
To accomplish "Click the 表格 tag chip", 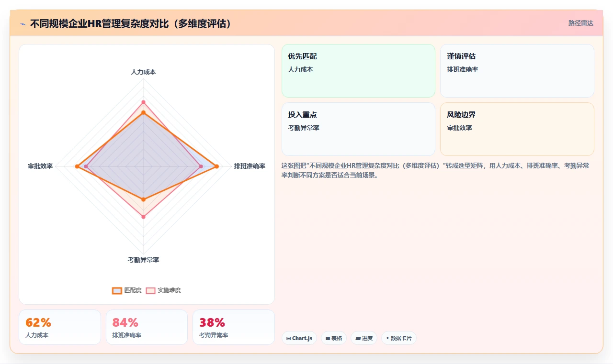I will pos(334,338).
